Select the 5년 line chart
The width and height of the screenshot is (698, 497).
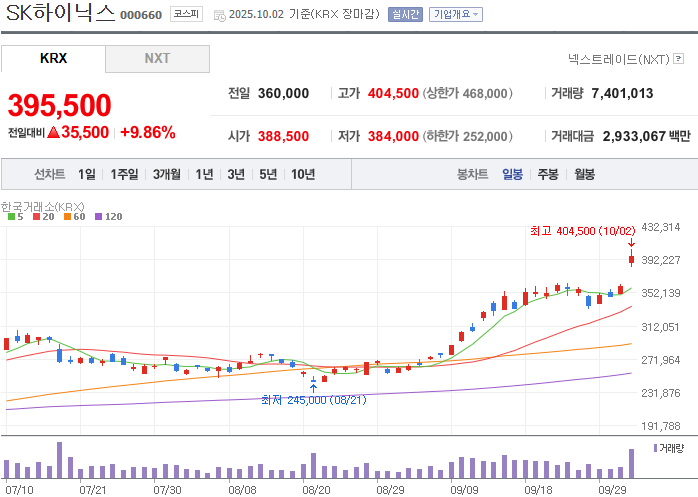[x=268, y=174]
